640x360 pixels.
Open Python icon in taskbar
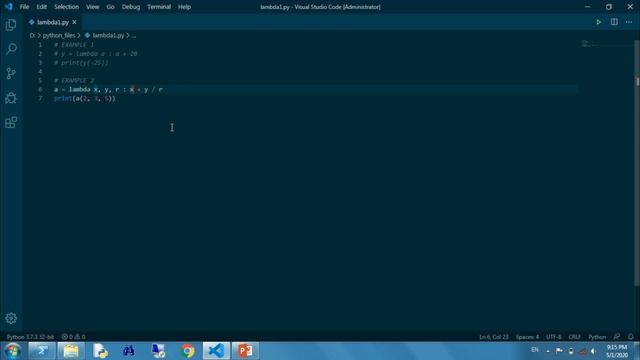click(x=100, y=351)
